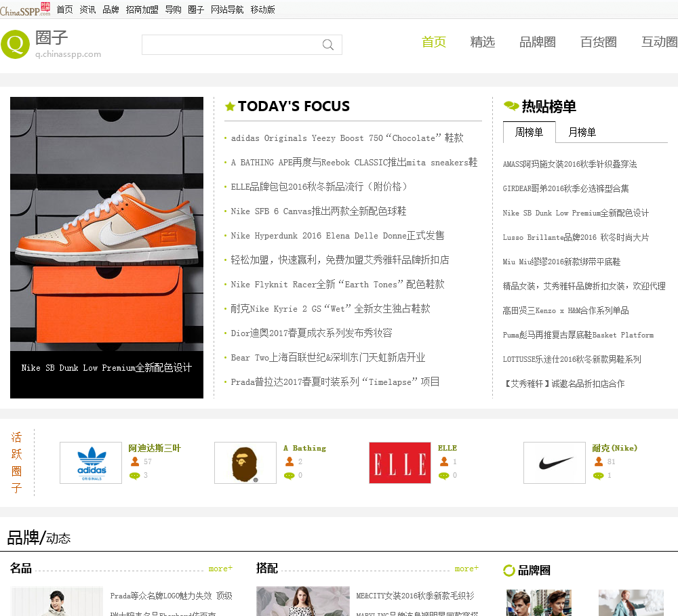Click member icon under ELLE circle
The image size is (678, 616).
[x=444, y=461]
